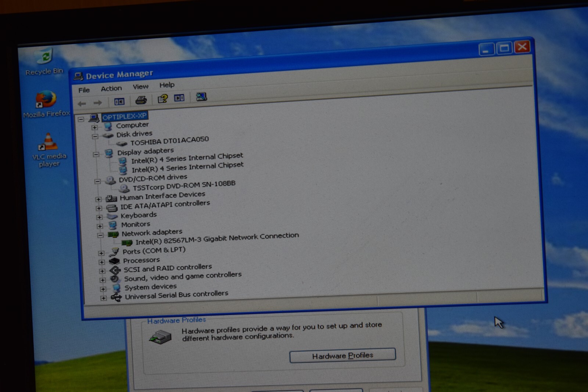This screenshot has height=392, width=588.
Task: Click the Sound, video and game controllers icon
Action: coord(115,279)
